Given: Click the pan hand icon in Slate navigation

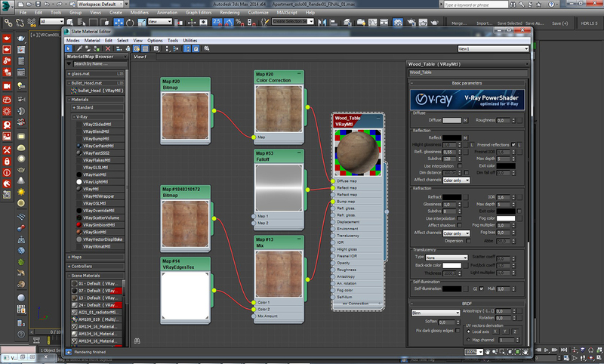Looking at the screenshot, I should coord(488,352).
